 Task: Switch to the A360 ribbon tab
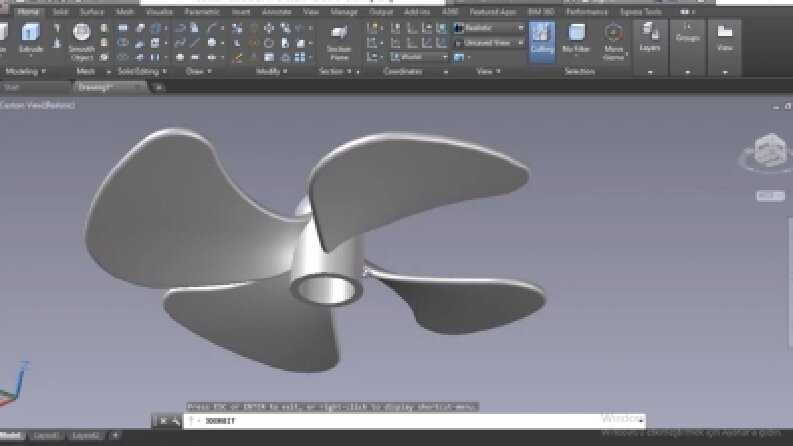(450, 12)
